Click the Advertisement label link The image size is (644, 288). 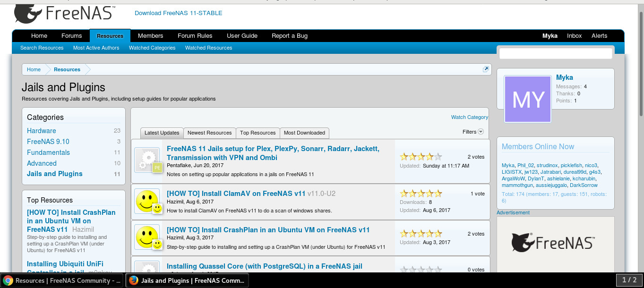(x=513, y=212)
